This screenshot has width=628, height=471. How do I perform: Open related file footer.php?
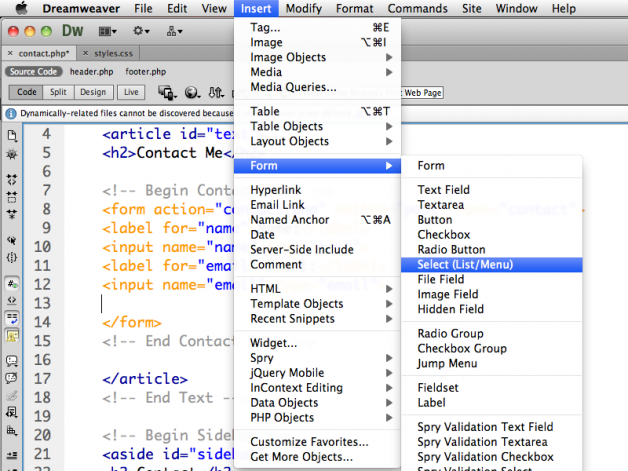[x=145, y=72]
